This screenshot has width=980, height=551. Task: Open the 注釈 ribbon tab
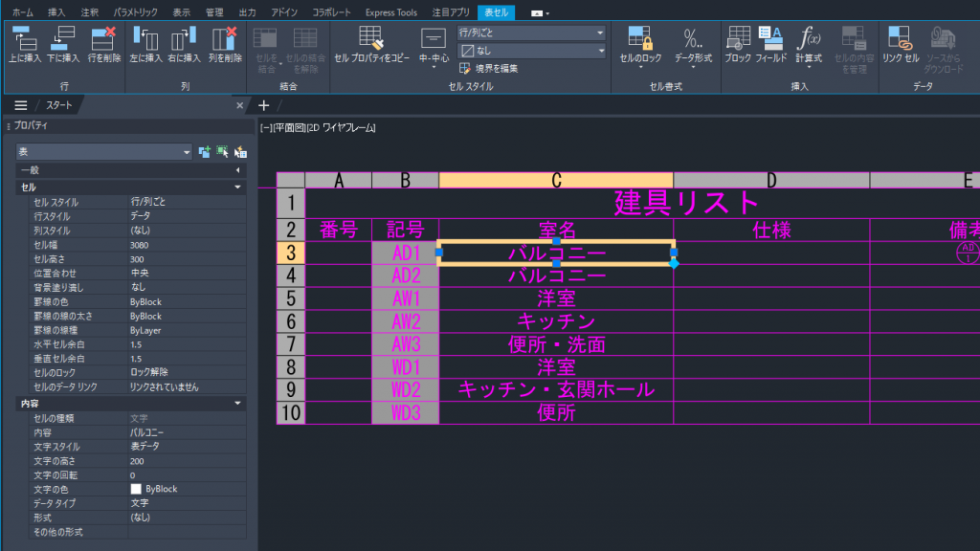[x=89, y=11]
